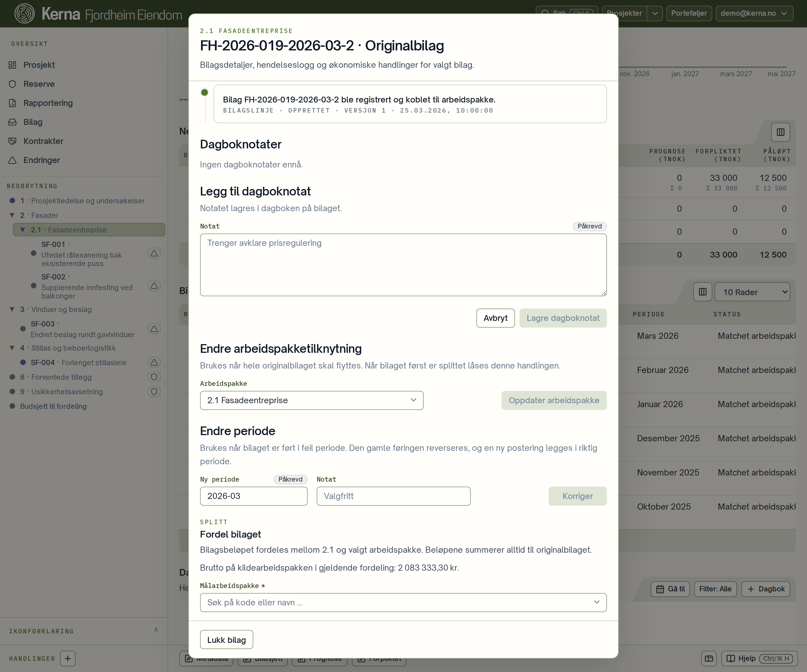Collapse the 3 · Vinduer og beslag node
This screenshot has height=672, width=807.
tap(12, 309)
